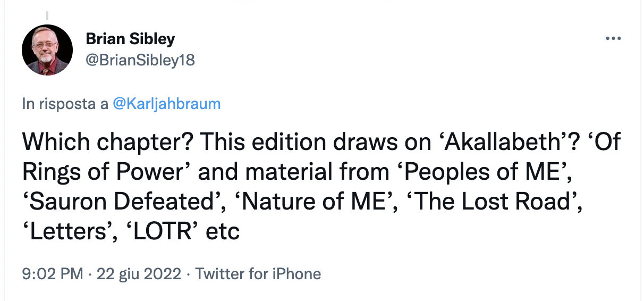Click Brian Sibley's profile avatar

click(47, 49)
